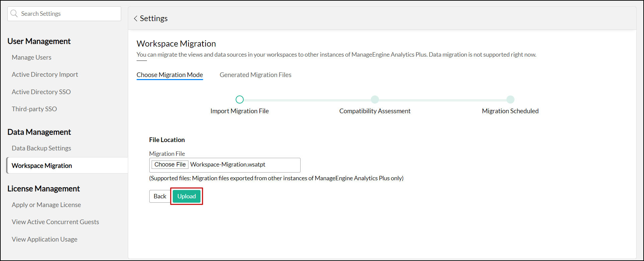Select the Choose Migration Mode tab
This screenshot has width=644, height=261.
tap(170, 75)
